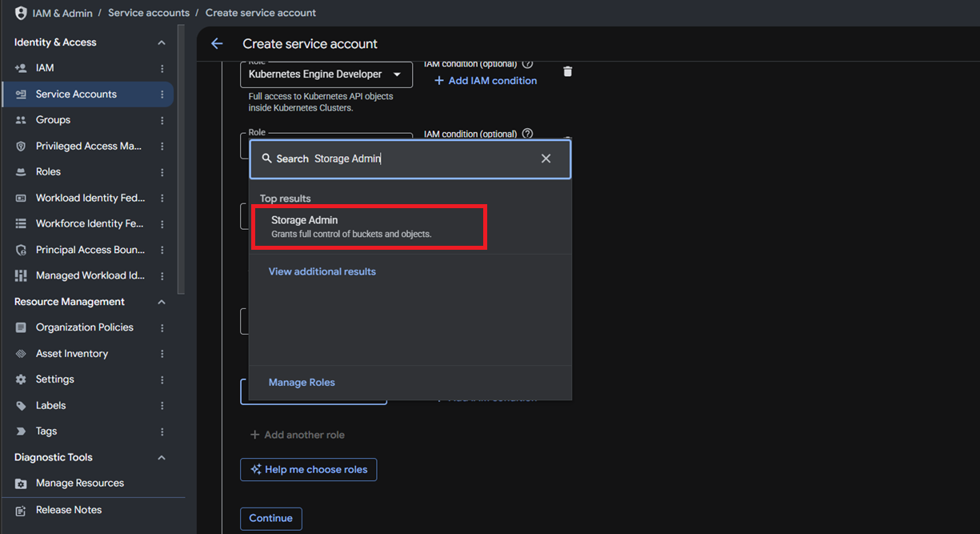Open the three-dot menu next to Service Accounts
The height and width of the screenshot is (534, 980).
point(162,94)
